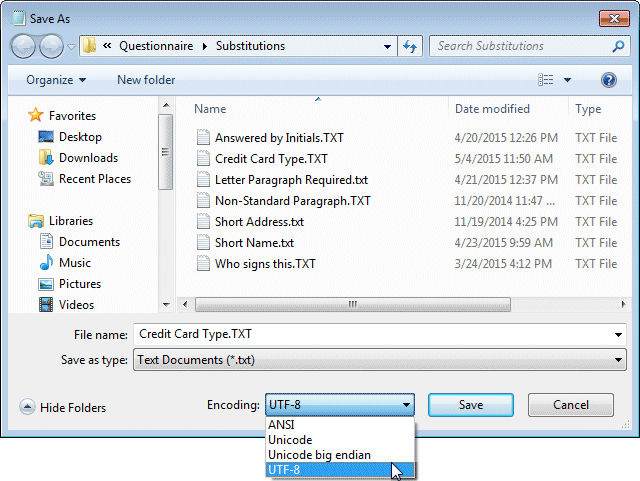Screen dimensions: 640x481
Task: Open the view options dropdown arrow
Action: click(x=567, y=80)
